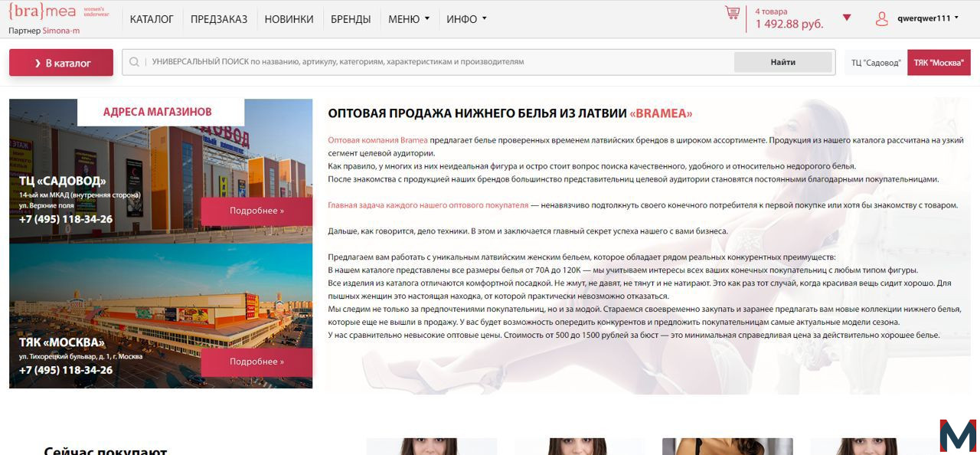Image resolution: width=980 pixels, height=455 pixels.
Task: Click the search magnifier icon
Action: tap(135, 62)
